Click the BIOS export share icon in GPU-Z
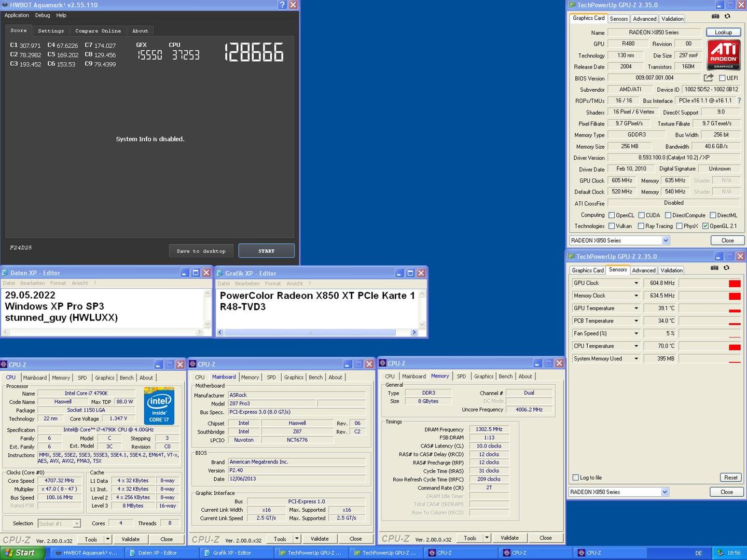Viewport: 747px width, 560px height. coord(708,78)
